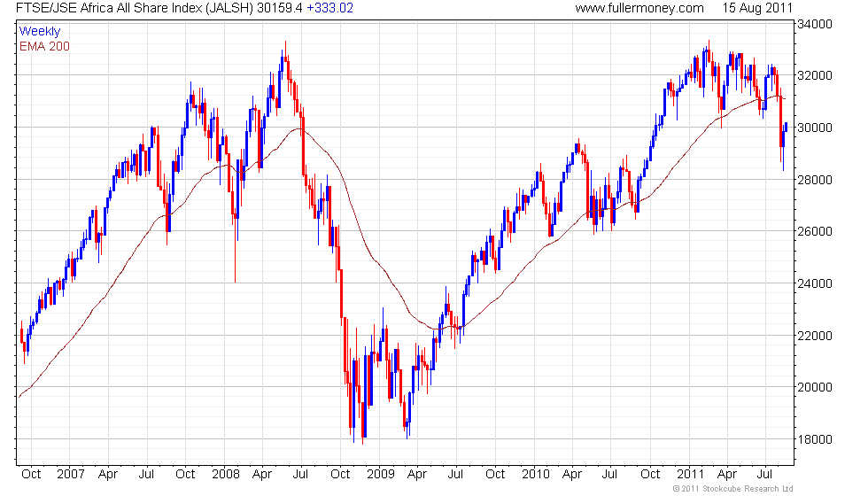Click the 2011 year label on time axis

tap(690, 475)
